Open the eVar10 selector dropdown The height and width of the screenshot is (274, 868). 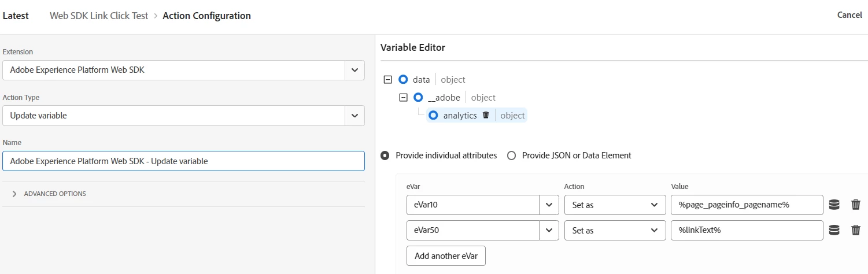(549, 205)
